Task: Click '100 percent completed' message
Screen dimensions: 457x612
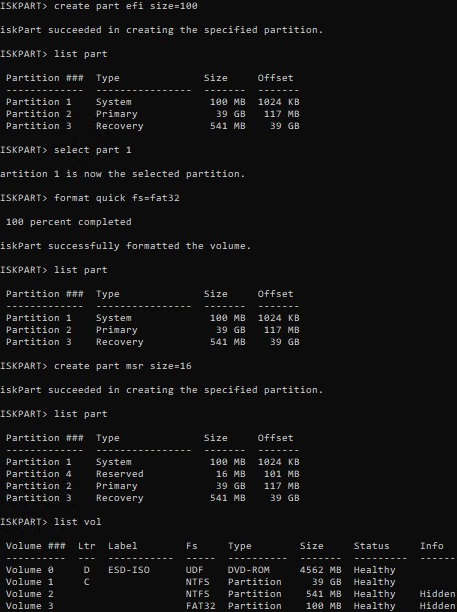Action: [69, 222]
